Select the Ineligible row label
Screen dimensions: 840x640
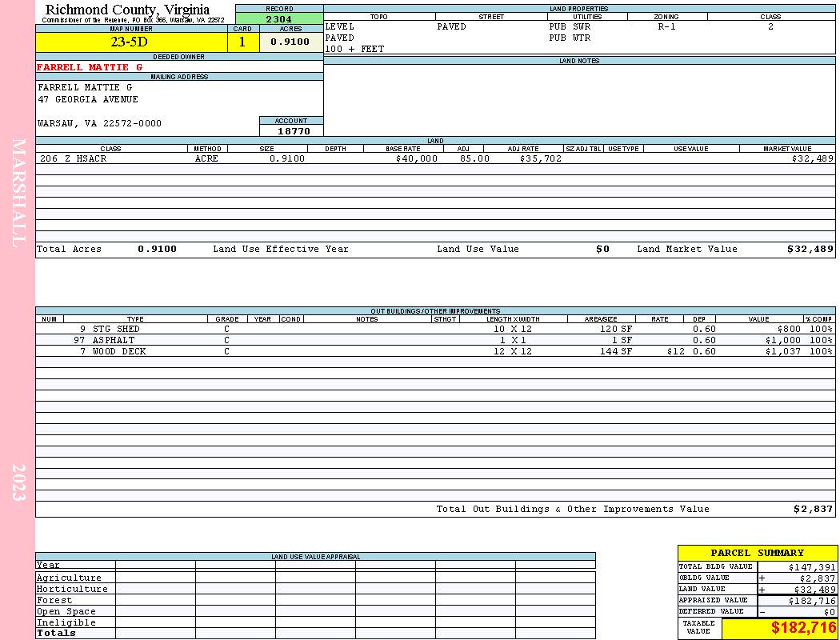(x=66, y=623)
